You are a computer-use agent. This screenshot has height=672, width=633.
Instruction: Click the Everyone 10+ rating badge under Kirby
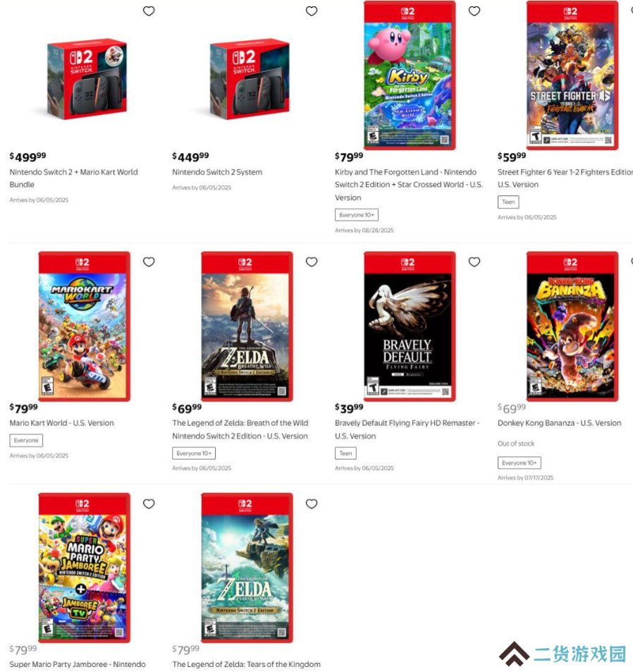[357, 214]
